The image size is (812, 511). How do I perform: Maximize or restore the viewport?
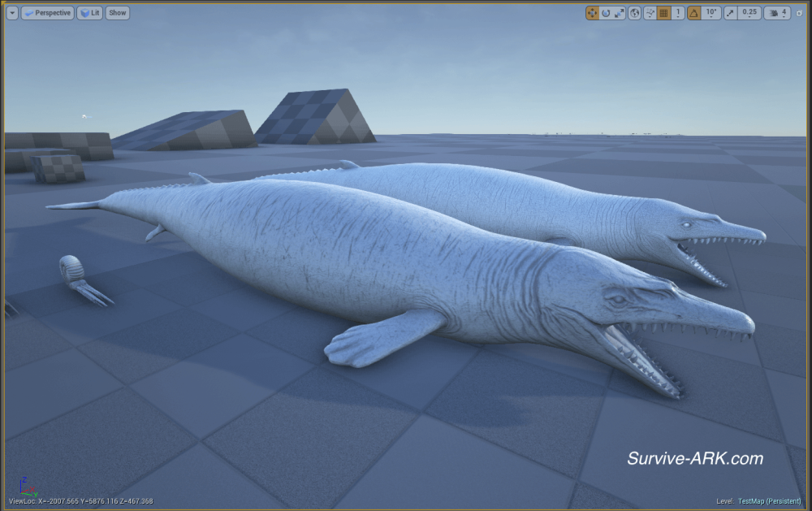799,13
